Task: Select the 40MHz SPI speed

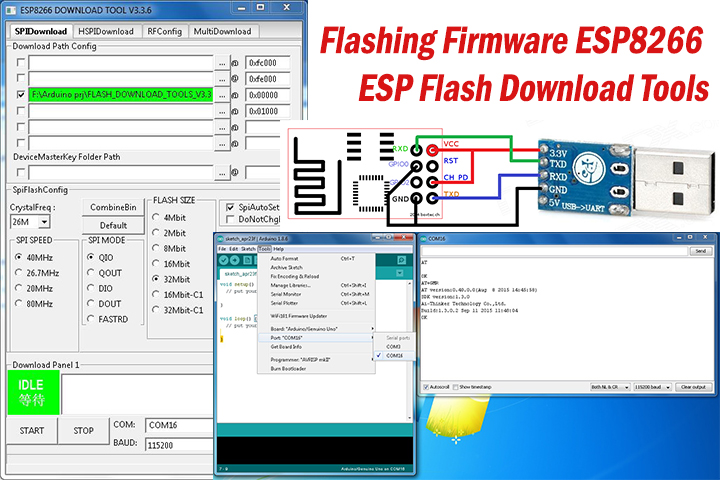Action: pos(18,257)
